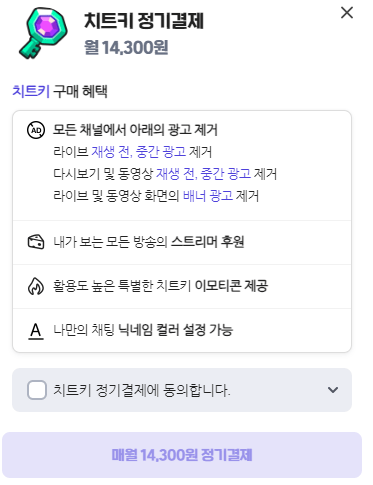Select the 닉네임 컬러 설정 가능 row

(182, 331)
